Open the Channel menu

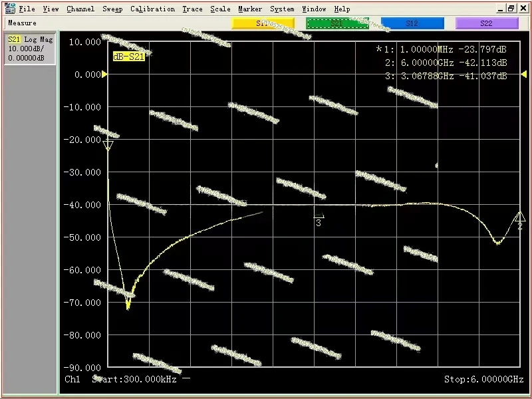tap(80, 9)
